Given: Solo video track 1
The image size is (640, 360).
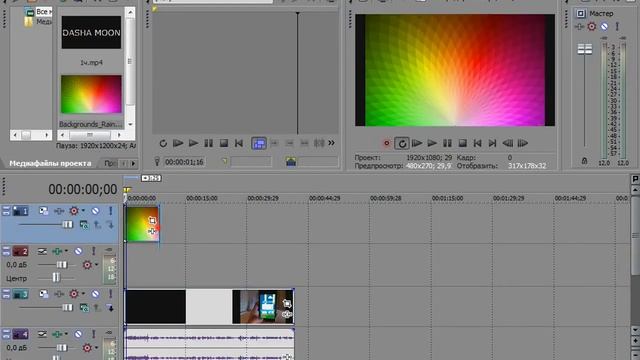Looking at the screenshot, I should tap(110, 211).
